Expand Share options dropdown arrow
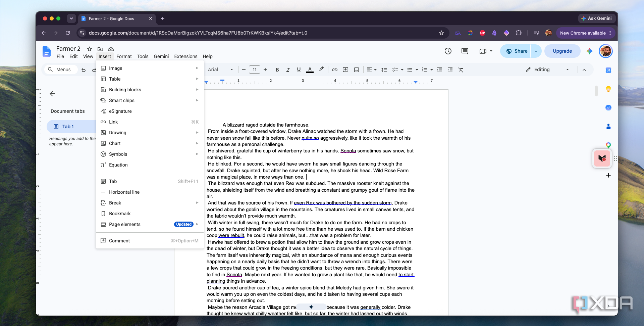Viewport: 644px width, 326px height. (536, 51)
